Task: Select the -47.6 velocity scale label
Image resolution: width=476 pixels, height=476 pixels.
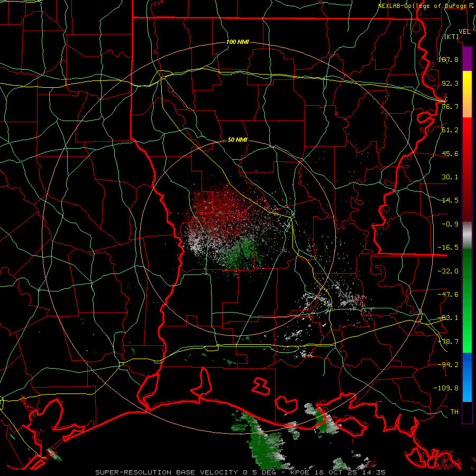Action: (448, 295)
